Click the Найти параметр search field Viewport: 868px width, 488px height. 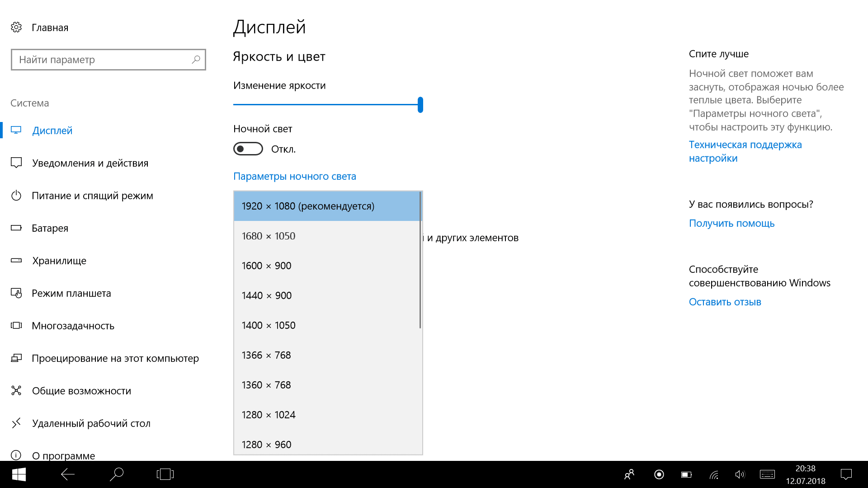click(102, 60)
